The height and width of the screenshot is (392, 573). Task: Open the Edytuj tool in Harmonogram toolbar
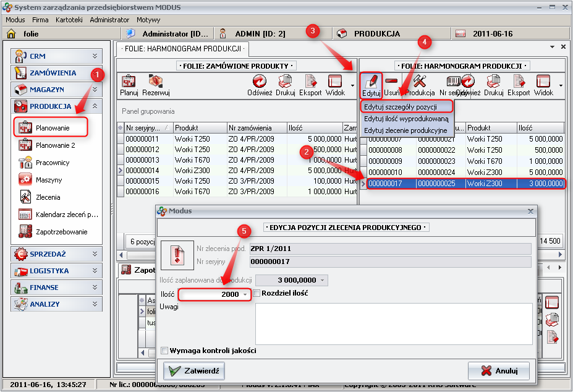(x=371, y=85)
